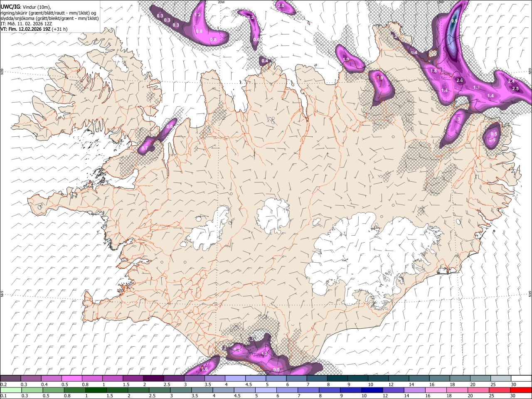Click the VT: Fim. 12.02.2026 19Z valid time
The width and height of the screenshot is (532, 399).
tap(26, 29)
